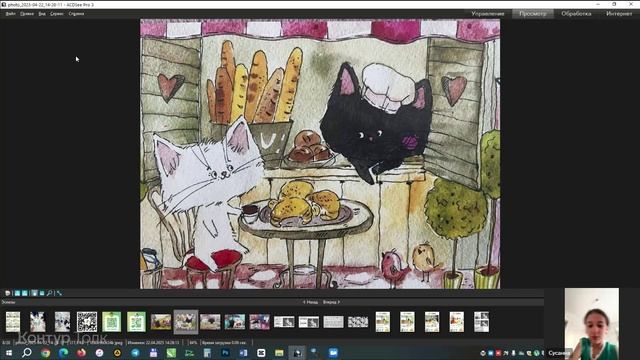The width and height of the screenshot is (640, 360).
Task: Click the microphone icon in system tray
Action: pyautogui.click(x=513, y=353)
